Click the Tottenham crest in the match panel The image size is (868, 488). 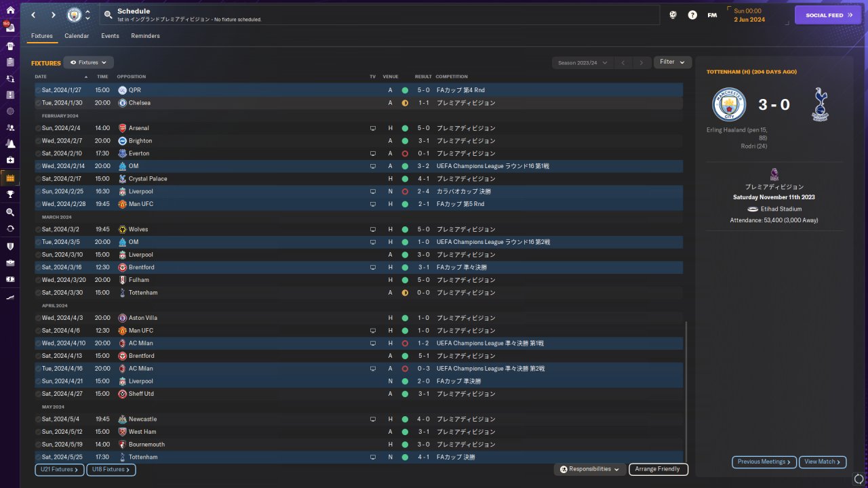[x=820, y=104]
